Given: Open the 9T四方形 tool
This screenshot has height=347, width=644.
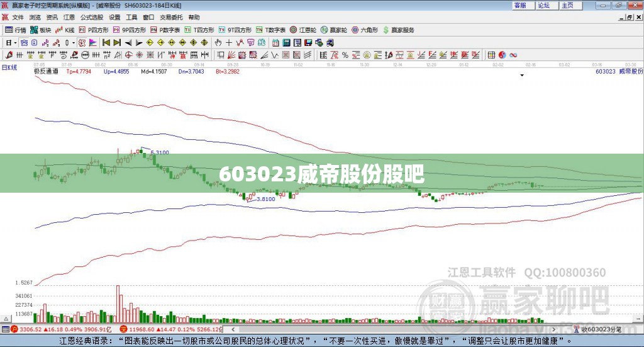Looking at the screenshot, I should point(235,30).
